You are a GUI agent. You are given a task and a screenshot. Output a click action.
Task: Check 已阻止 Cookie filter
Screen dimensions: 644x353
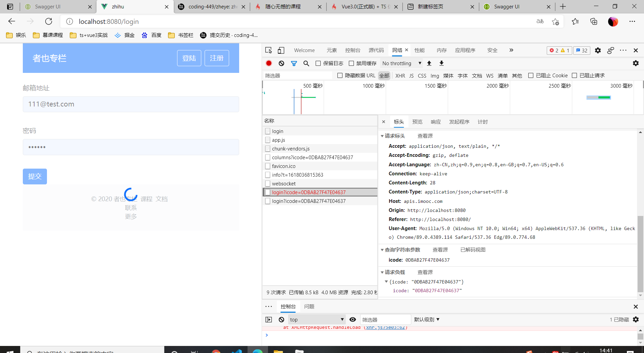(531, 76)
